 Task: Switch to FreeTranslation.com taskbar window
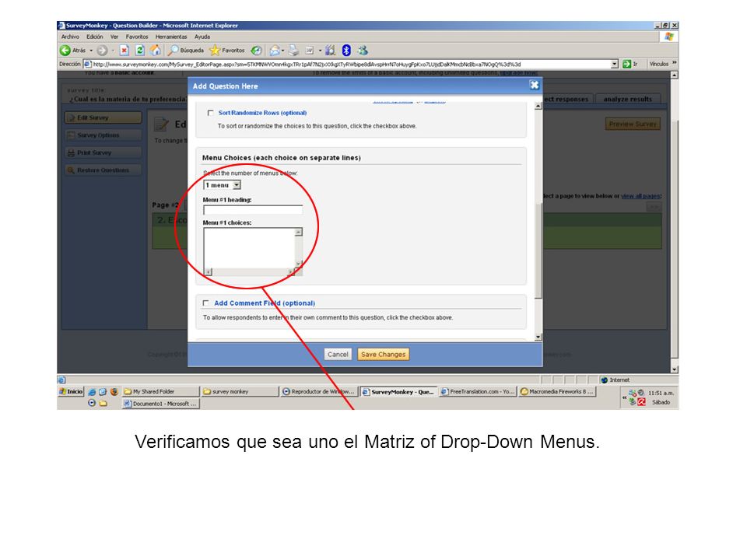click(x=478, y=391)
